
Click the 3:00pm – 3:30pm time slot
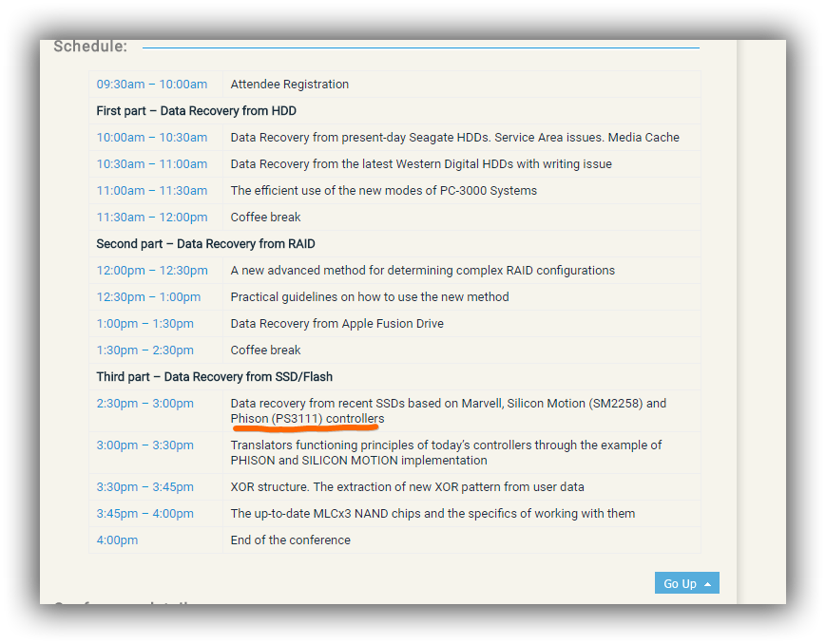click(x=144, y=445)
